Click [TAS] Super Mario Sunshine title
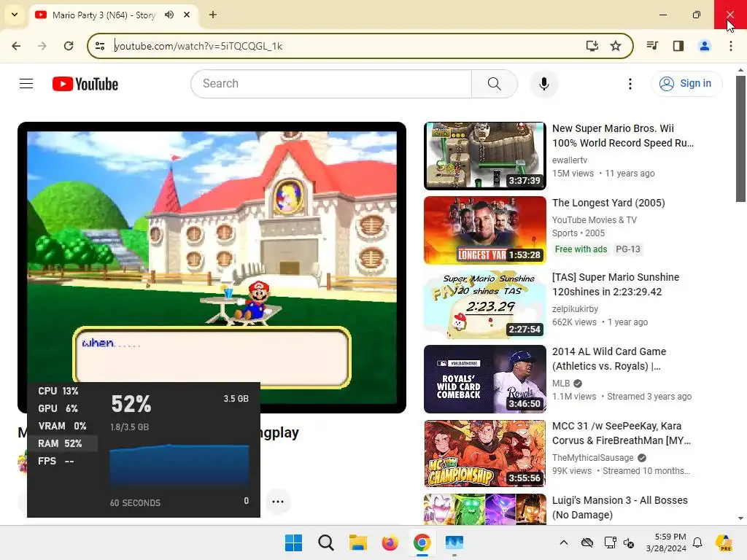Image resolution: width=747 pixels, height=560 pixels. 616,284
